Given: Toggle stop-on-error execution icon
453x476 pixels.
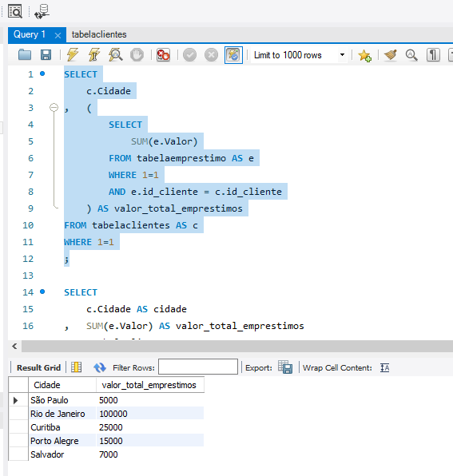Looking at the screenshot, I should 163,55.
